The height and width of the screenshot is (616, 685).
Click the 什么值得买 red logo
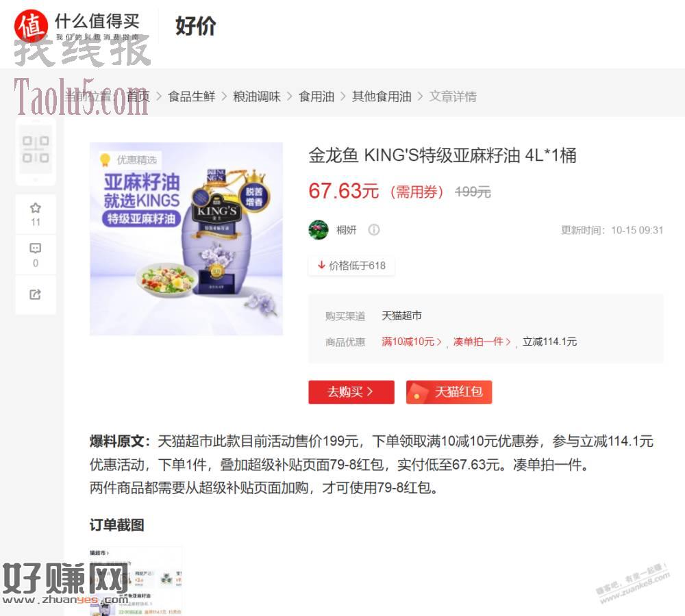[x=31, y=26]
